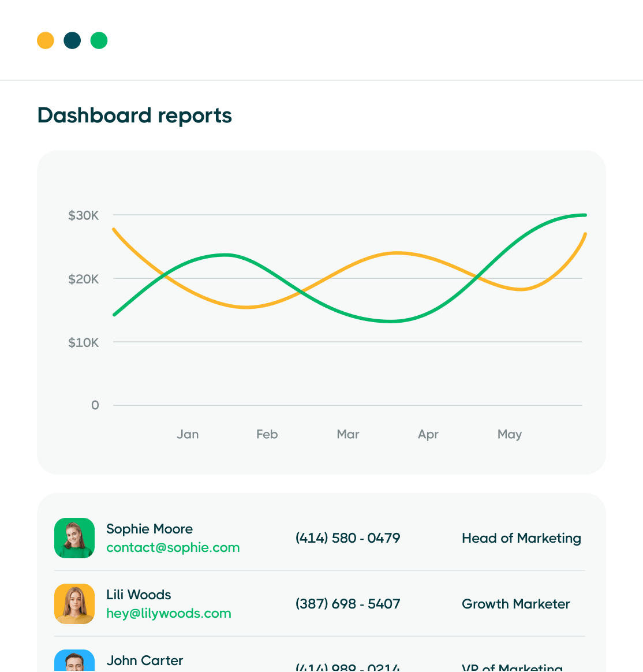Viewport: 643px width, 672px height.
Task: Toggle the $30K gridline label
Action: tap(83, 215)
